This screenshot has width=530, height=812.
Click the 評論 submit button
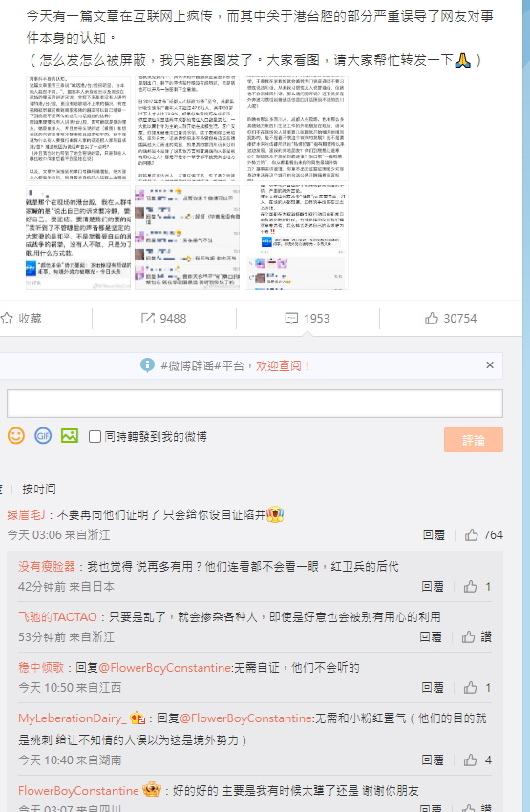click(473, 440)
